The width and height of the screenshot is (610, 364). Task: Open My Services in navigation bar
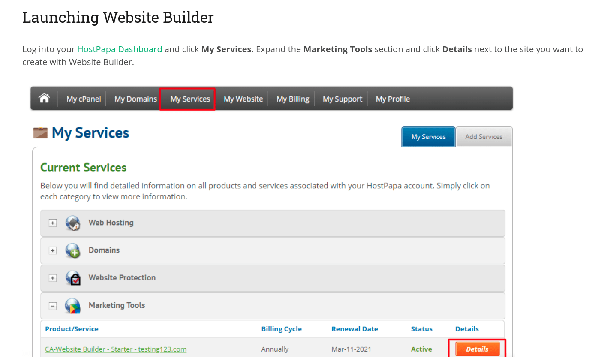pyautogui.click(x=190, y=99)
